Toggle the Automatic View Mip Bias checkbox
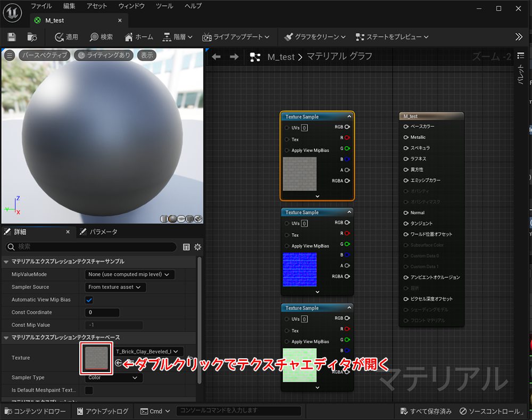The image size is (532, 420). click(x=89, y=300)
